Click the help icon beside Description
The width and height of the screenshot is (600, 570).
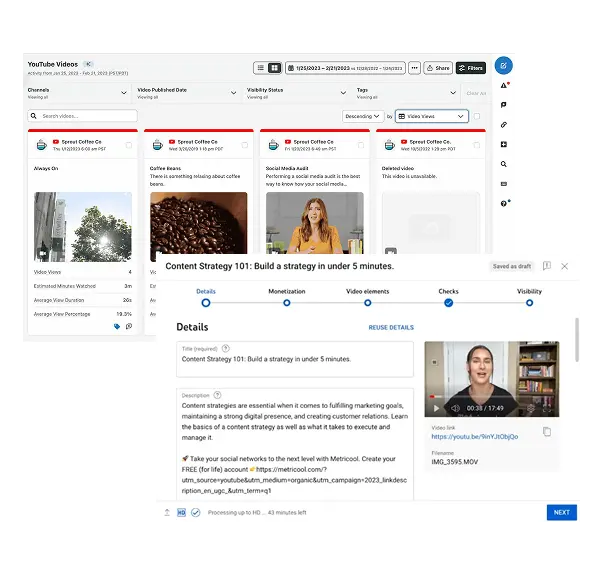pyautogui.click(x=217, y=395)
